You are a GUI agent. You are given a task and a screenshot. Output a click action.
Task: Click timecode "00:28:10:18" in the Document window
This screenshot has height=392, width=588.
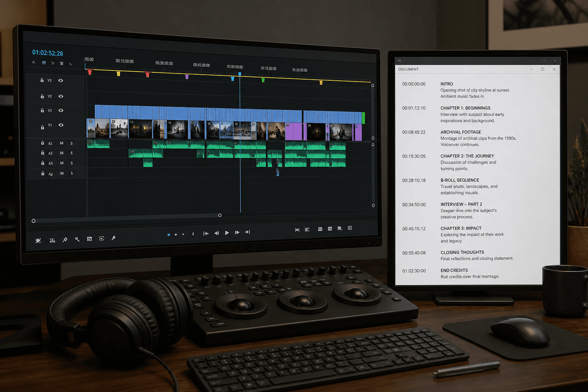coord(414,180)
